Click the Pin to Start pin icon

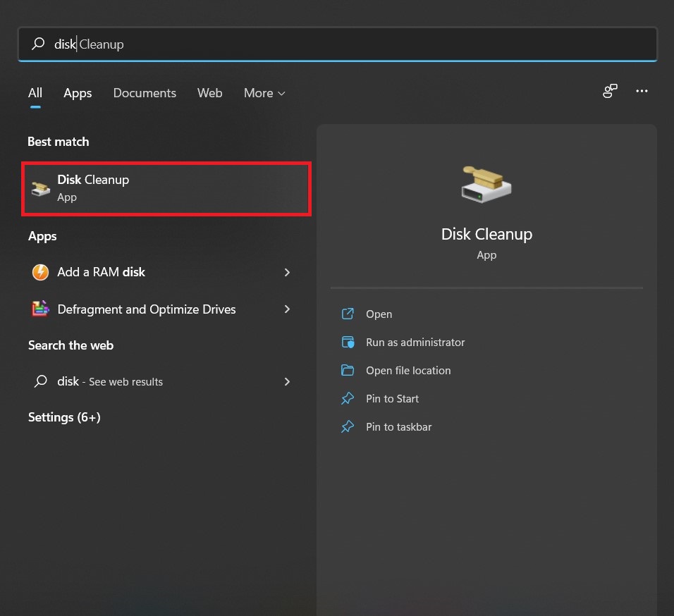tap(347, 398)
